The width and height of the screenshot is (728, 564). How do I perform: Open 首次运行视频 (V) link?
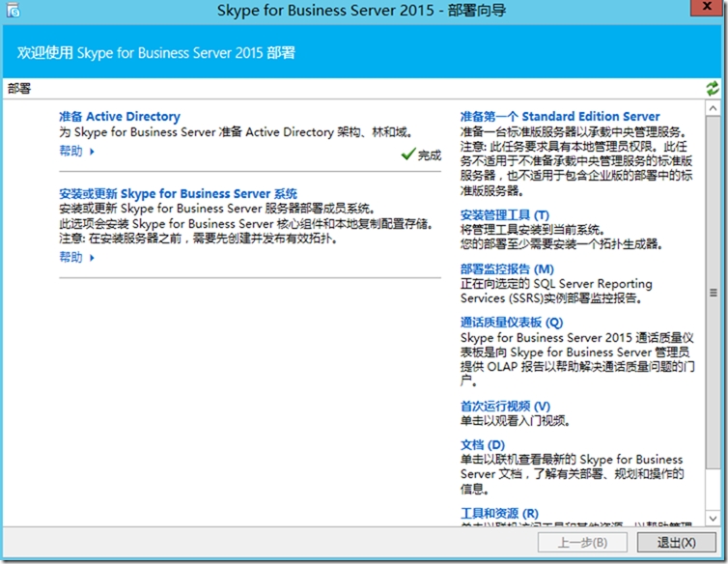pos(505,406)
